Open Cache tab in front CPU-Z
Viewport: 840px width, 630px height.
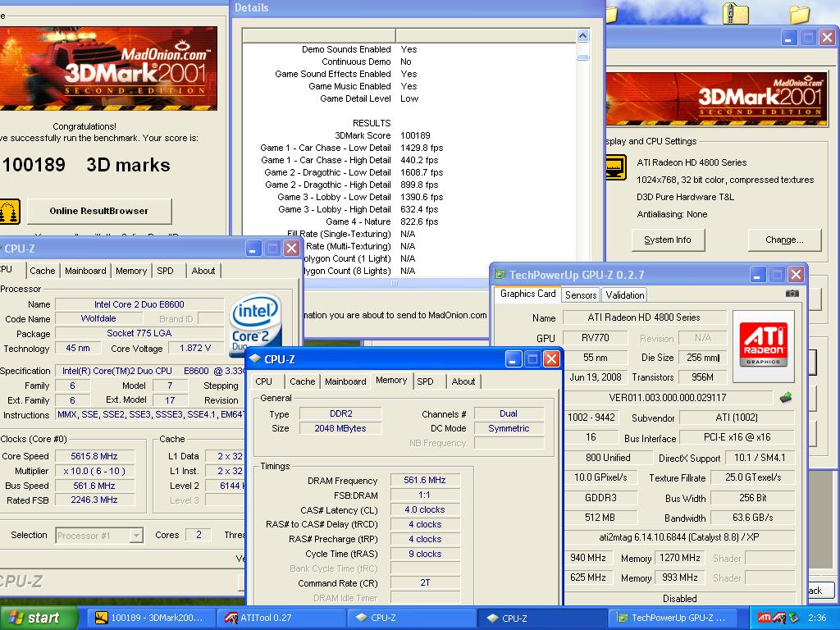[x=302, y=381]
